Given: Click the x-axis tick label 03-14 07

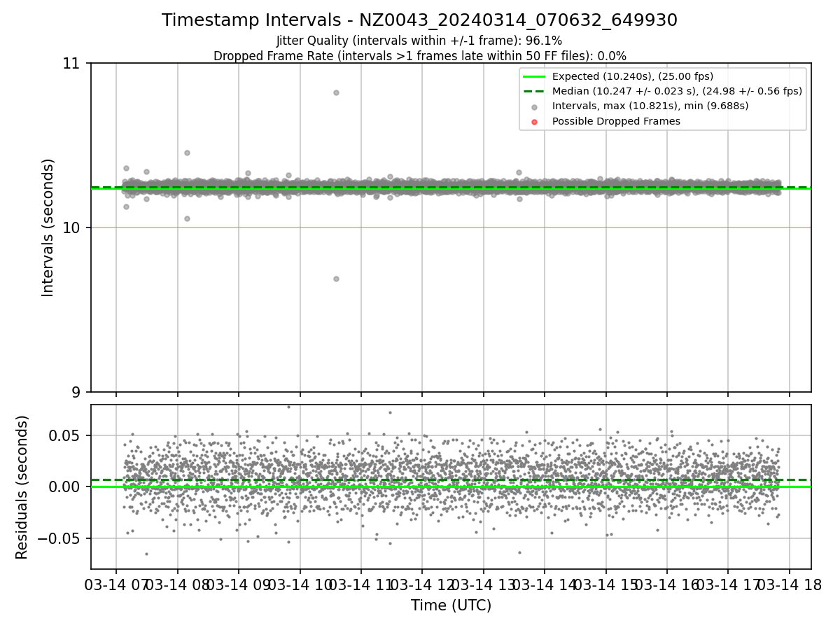Looking at the screenshot, I should click(116, 585).
